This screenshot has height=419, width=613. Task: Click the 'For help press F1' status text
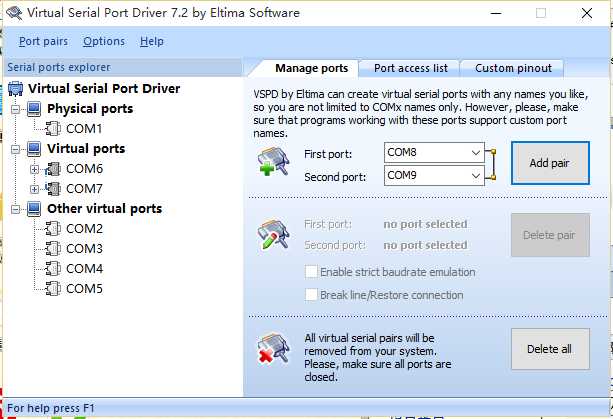[x=51, y=408]
